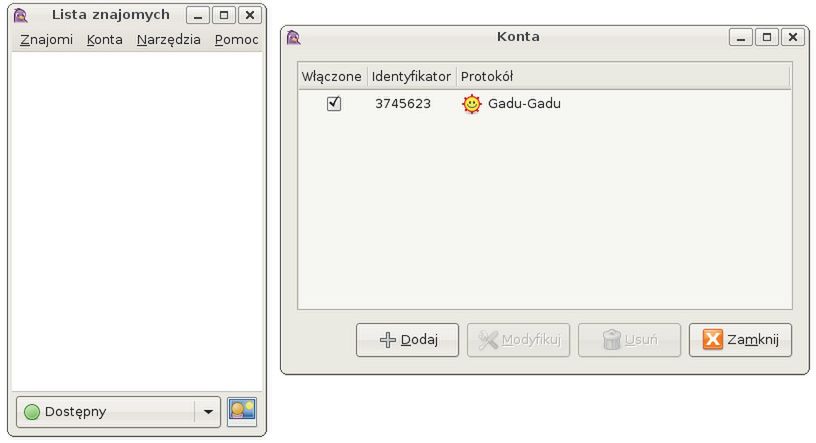816x443 pixels.
Task: Click the Dodaj button to add account
Action: click(x=407, y=340)
